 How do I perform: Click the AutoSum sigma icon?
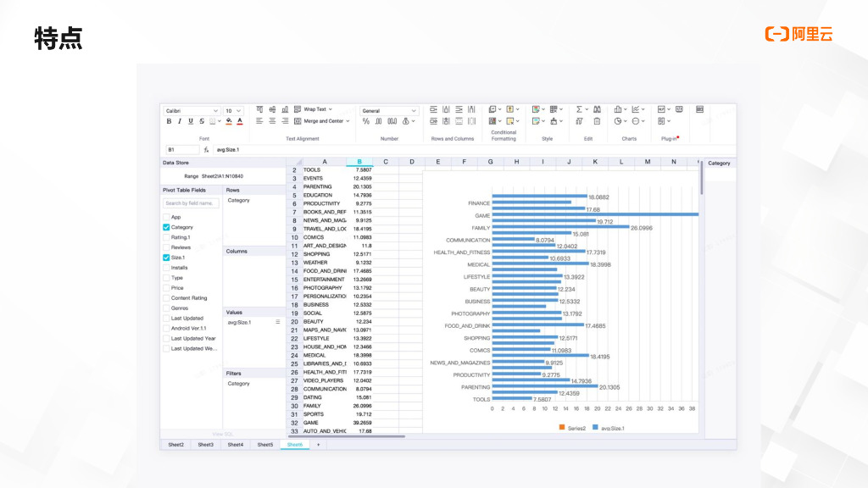[x=581, y=109]
